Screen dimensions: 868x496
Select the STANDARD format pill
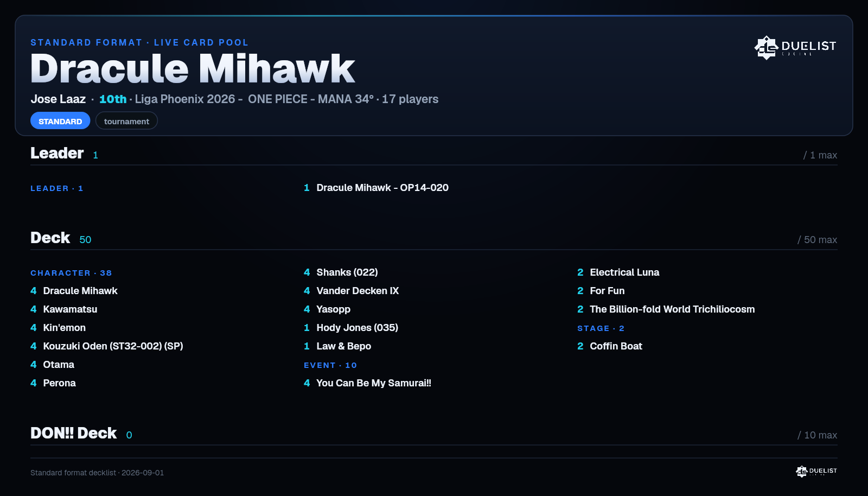click(60, 121)
